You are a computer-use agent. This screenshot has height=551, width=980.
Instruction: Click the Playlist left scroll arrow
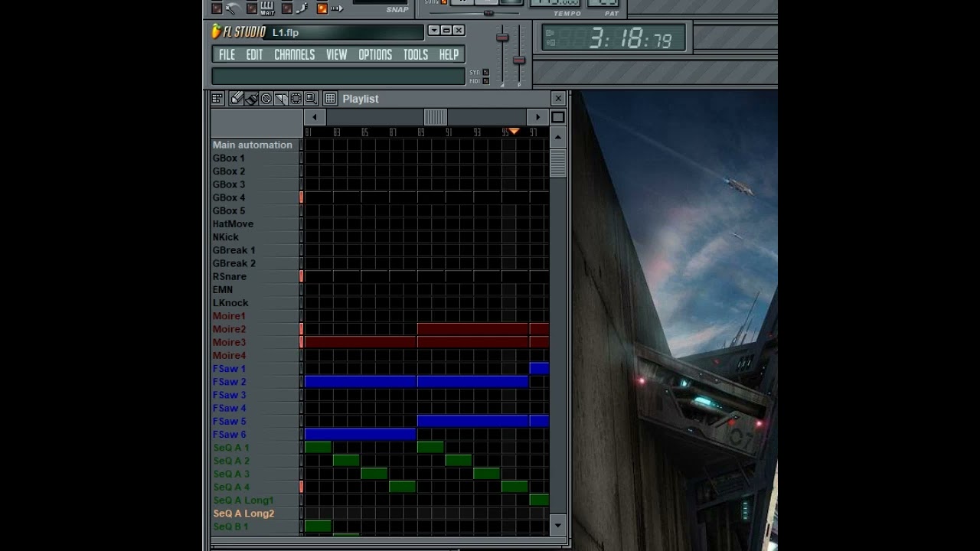click(315, 117)
